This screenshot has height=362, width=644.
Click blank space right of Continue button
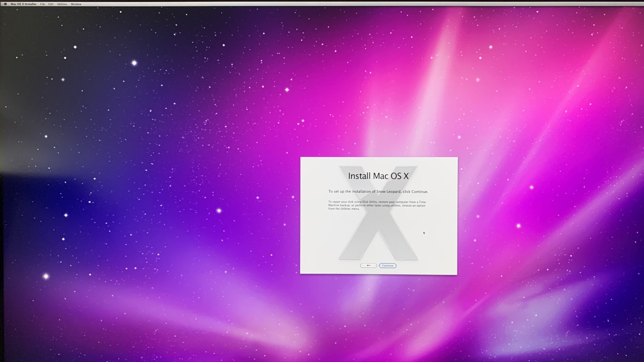tap(425, 265)
